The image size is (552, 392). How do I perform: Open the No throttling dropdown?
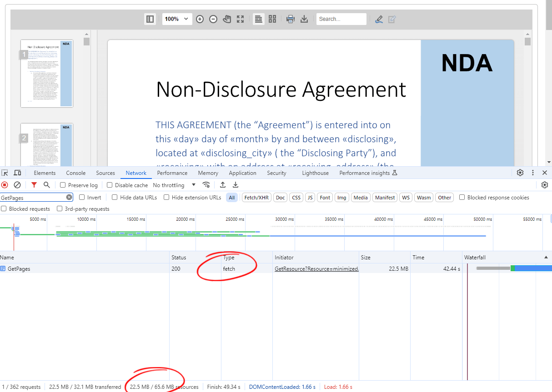click(174, 185)
